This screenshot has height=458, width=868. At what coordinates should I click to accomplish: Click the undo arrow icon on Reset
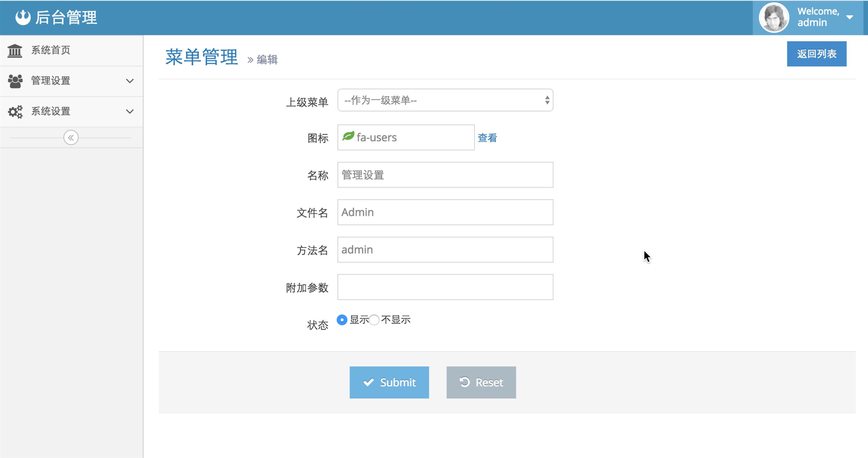pyautogui.click(x=465, y=382)
